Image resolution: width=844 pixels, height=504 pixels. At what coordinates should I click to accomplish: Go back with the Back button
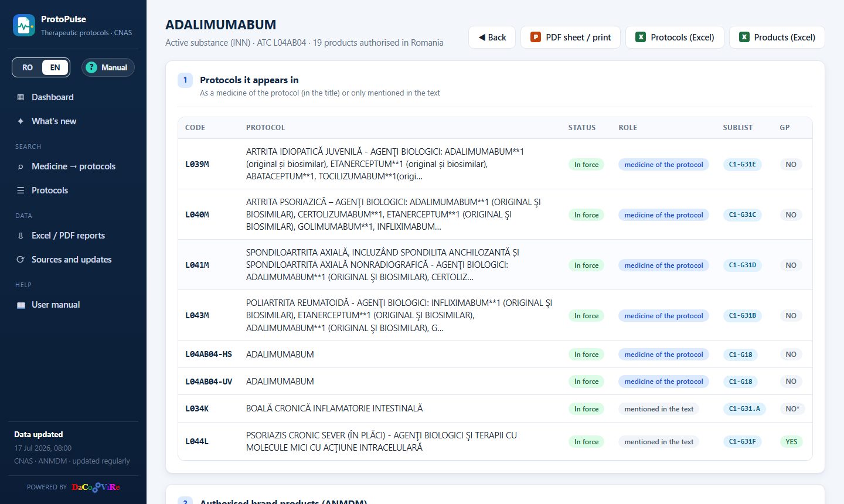(492, 37)
